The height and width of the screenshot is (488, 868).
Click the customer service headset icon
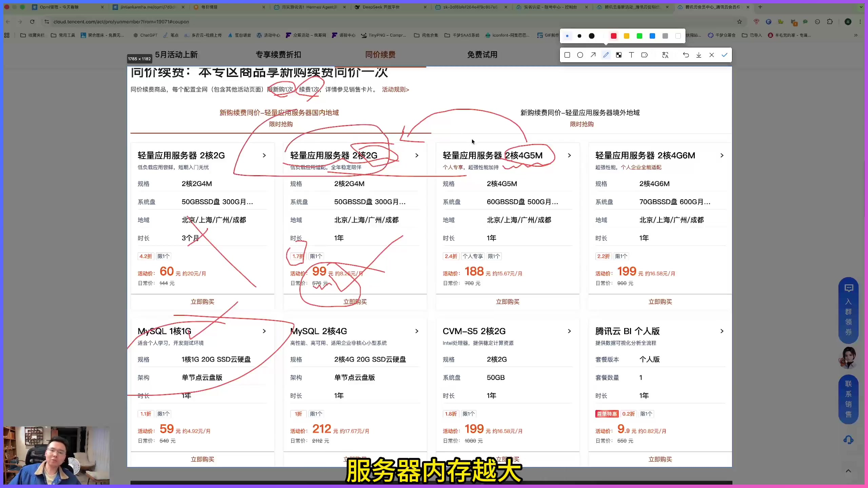tap(848, 440)
